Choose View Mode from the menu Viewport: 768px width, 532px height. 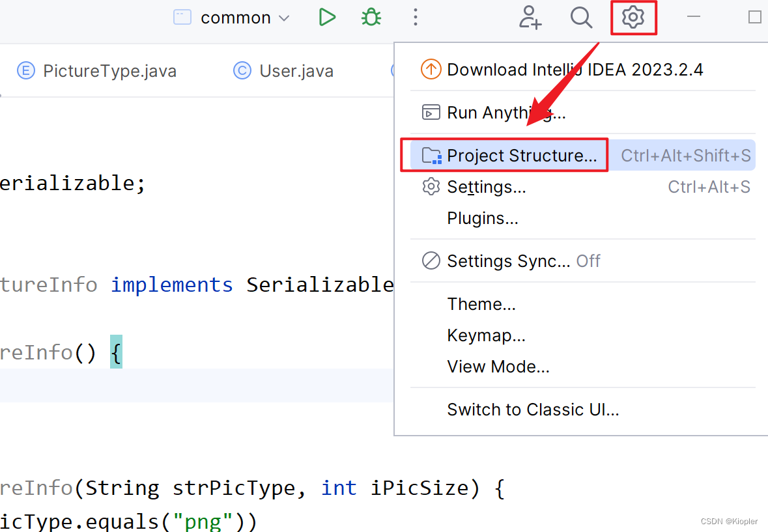click(582, 367)
